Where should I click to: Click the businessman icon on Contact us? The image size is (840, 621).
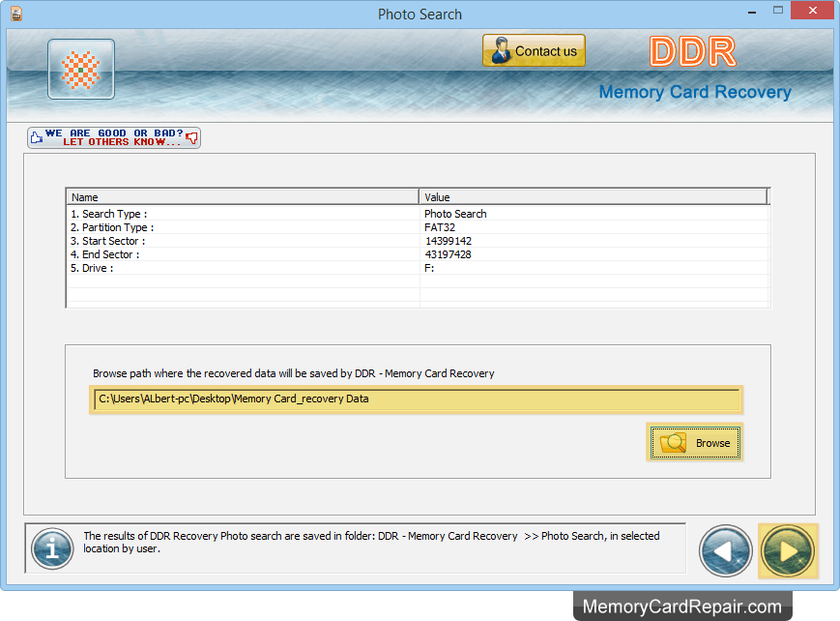click(502, 51)
